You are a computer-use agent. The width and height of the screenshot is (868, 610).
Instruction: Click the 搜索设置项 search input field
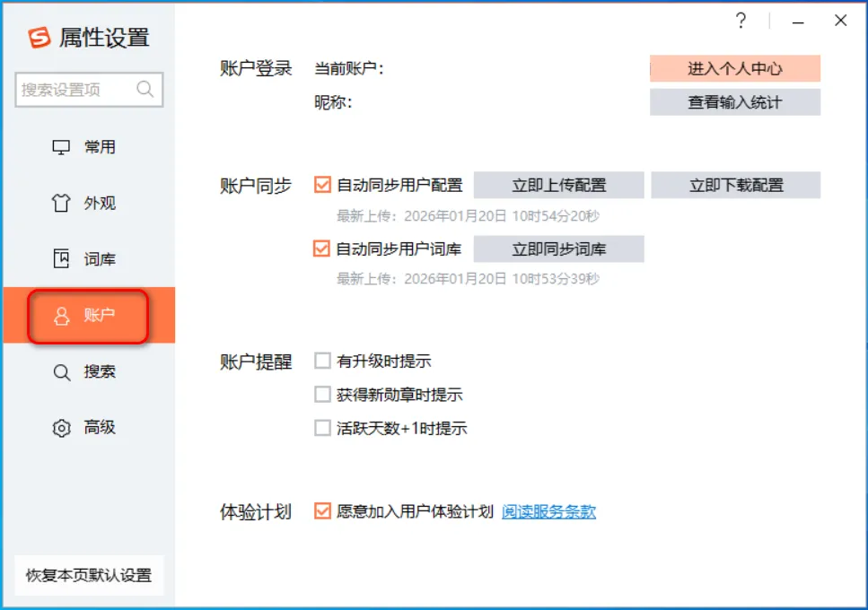point(89,90)
